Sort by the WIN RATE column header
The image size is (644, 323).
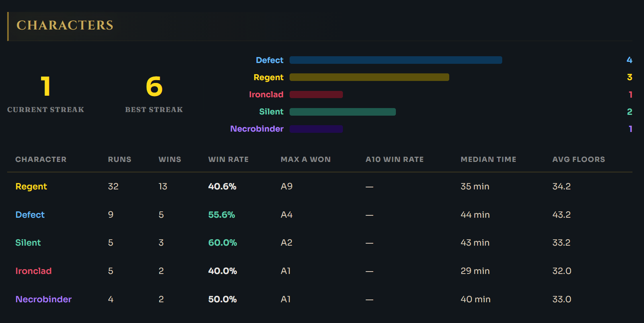[x=228, y=160]
